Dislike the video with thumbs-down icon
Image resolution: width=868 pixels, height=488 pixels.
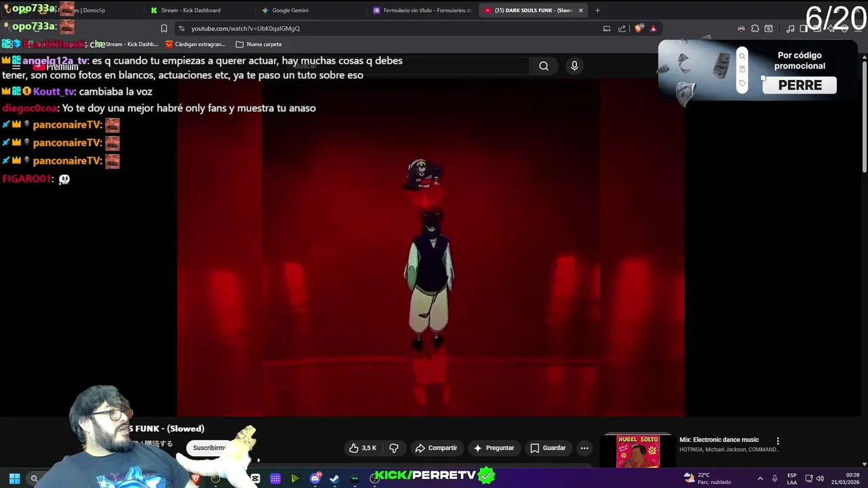click(394, 448)
